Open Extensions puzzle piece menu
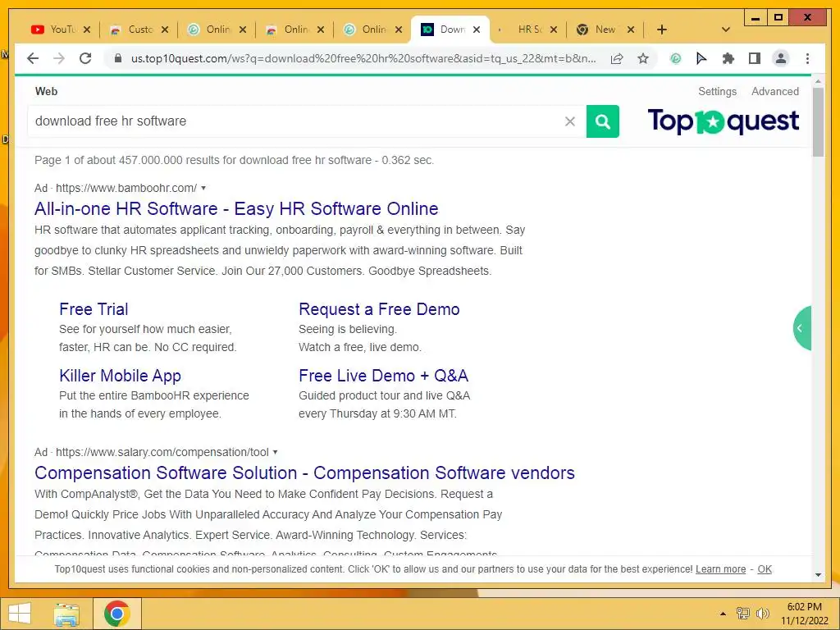 (728, 58)
